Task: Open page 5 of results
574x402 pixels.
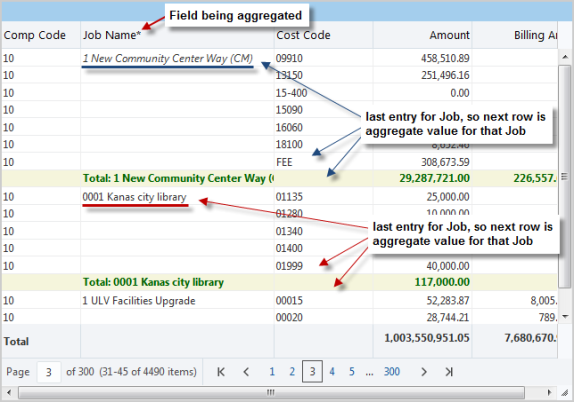Action: point(351,372)
